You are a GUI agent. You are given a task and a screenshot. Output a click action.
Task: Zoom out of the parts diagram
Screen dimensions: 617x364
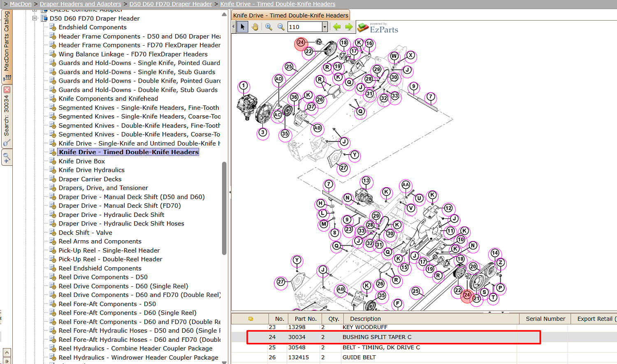(x=281, y=27)
